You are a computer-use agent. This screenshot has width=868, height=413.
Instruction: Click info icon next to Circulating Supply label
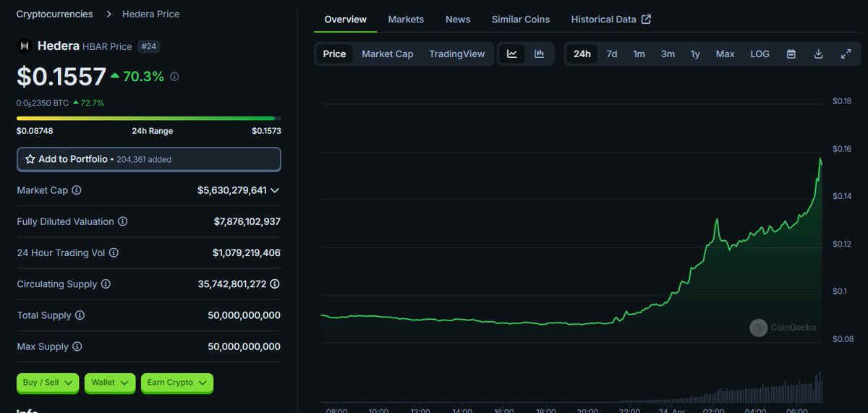click(106, 284)
